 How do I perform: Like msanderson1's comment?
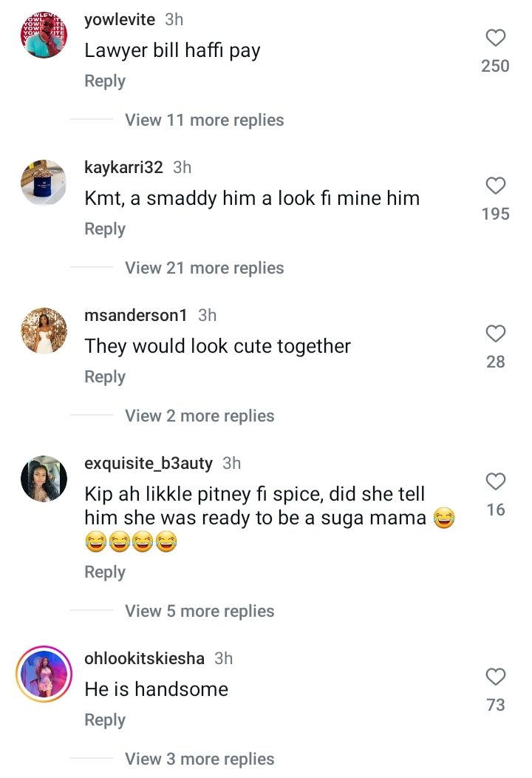495,334
